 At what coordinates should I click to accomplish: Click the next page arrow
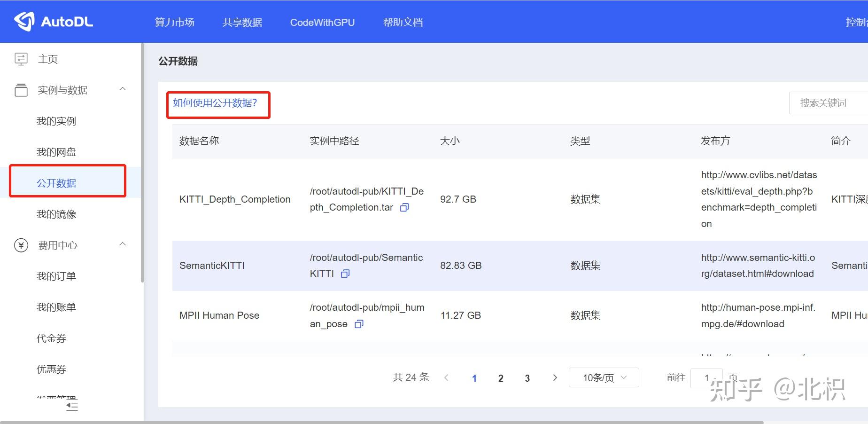(x=555, y=377)
